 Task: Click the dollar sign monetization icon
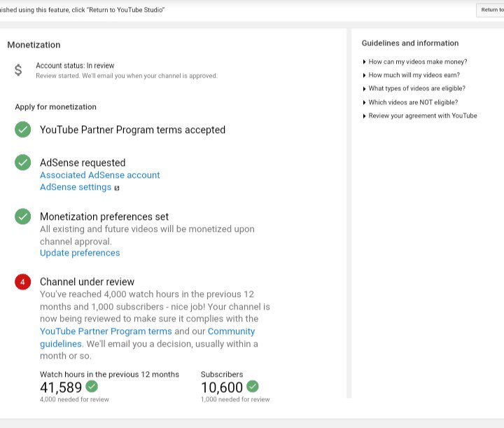click(18, 70)
